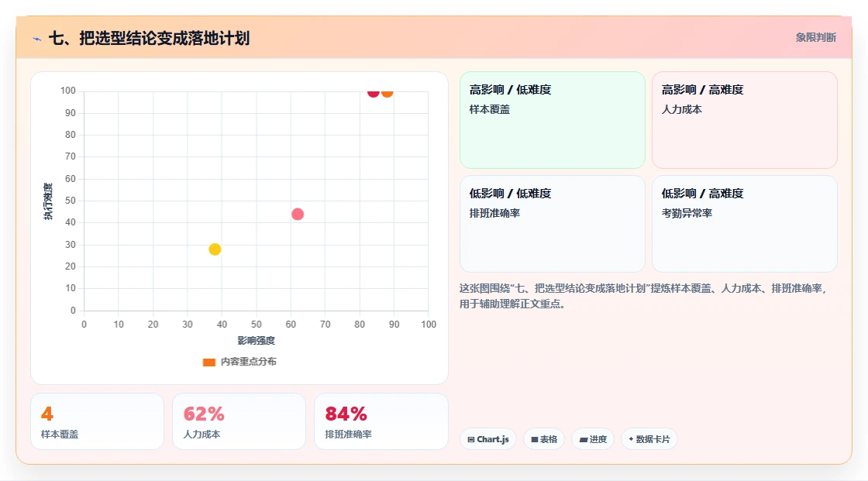
Task: Open the 低影响 / 高难度 quadrant card
Action: pos(745,224)
